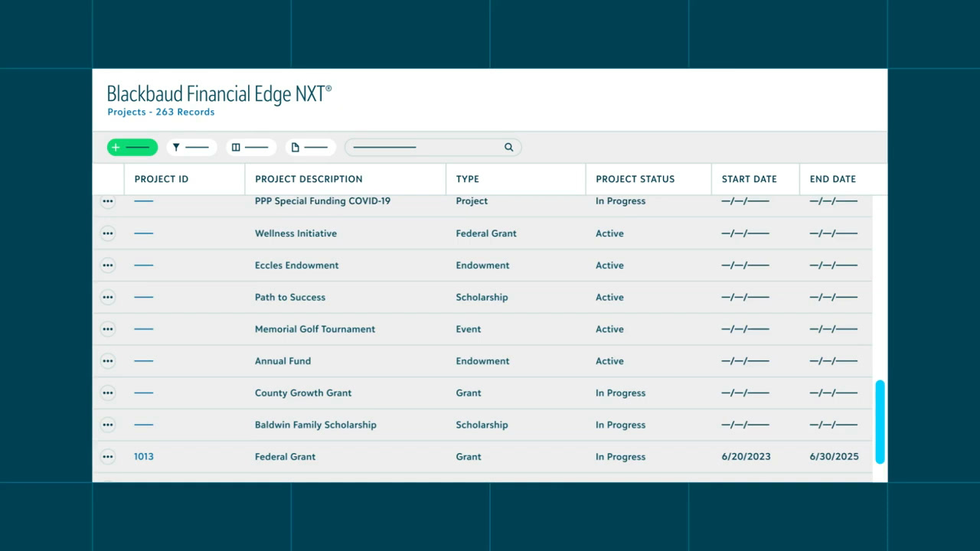Click the search magnifier icon

point(508,147)
